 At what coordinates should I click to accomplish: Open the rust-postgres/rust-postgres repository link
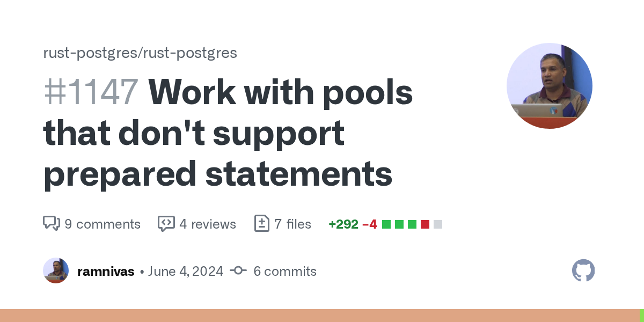pos(140,53)
